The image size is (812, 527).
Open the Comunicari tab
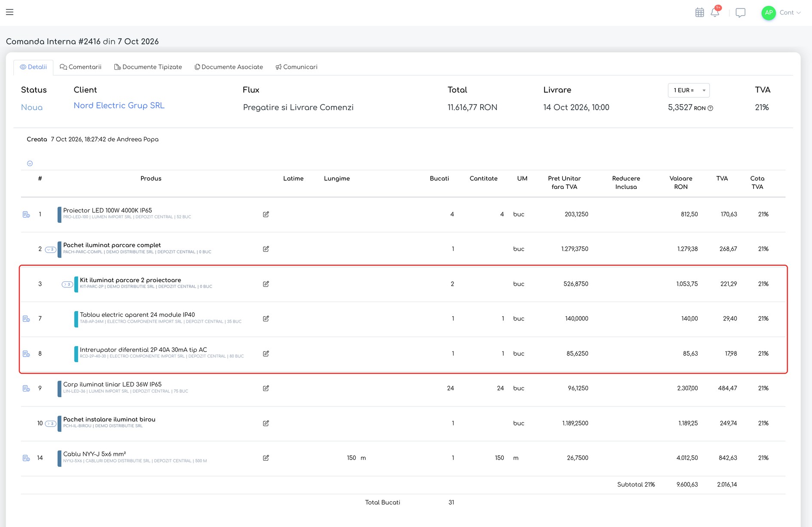tap(297, 67)
